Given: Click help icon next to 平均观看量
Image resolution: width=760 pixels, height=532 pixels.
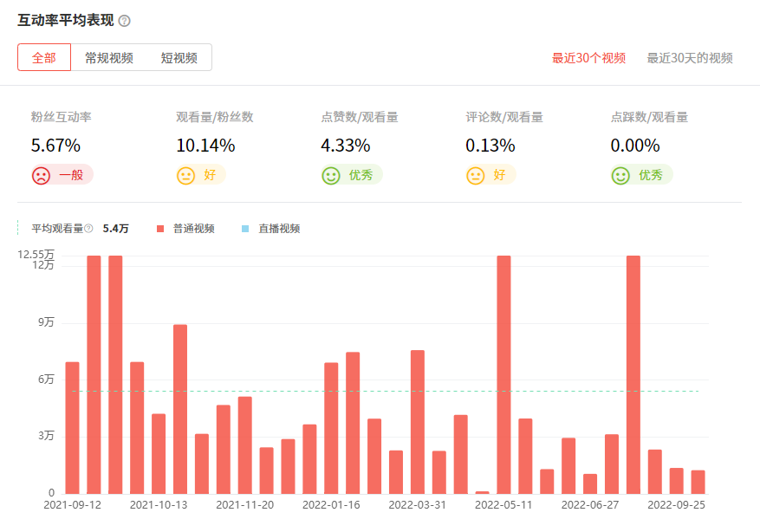Looking at the screenshot, I should coord(88,229).
